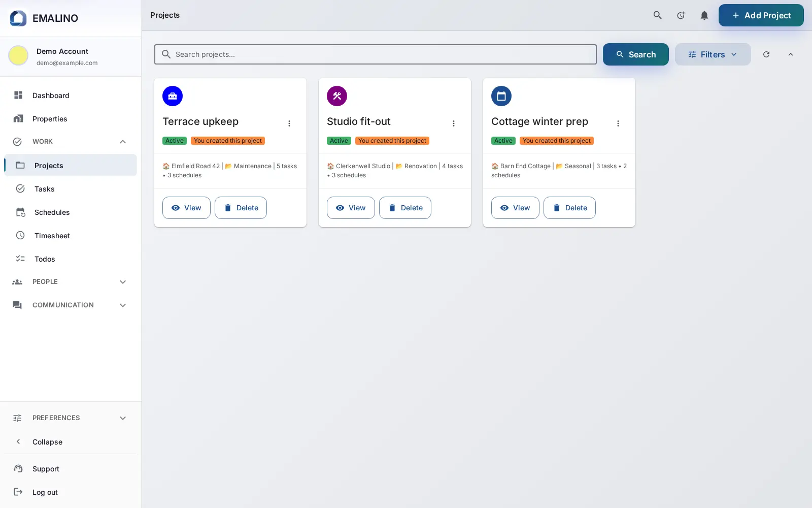Viewport: 812px width, 508px height.
Task: Click the Cottage winter prep calendar icon
Action: pos(501,96)
